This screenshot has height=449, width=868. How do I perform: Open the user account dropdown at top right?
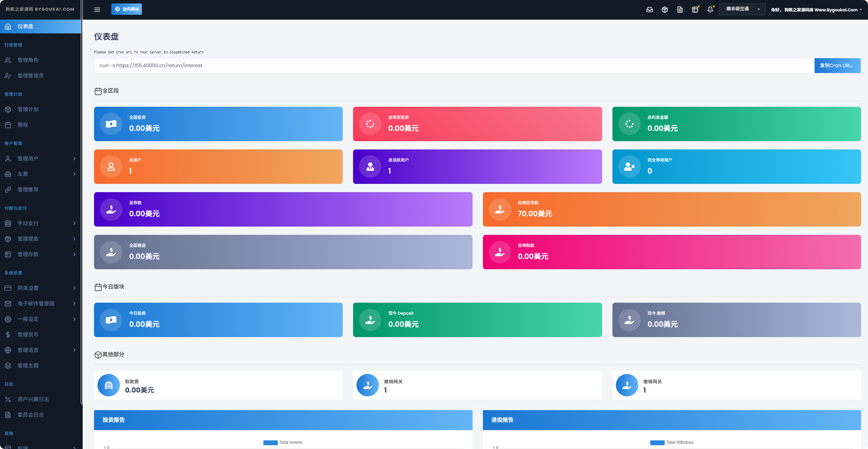click(816, 10)
